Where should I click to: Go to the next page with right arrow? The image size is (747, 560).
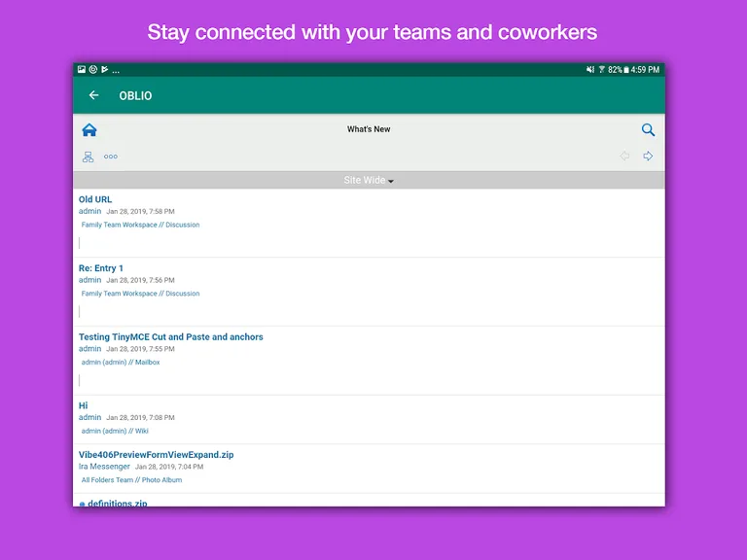[x=648, y=156]
